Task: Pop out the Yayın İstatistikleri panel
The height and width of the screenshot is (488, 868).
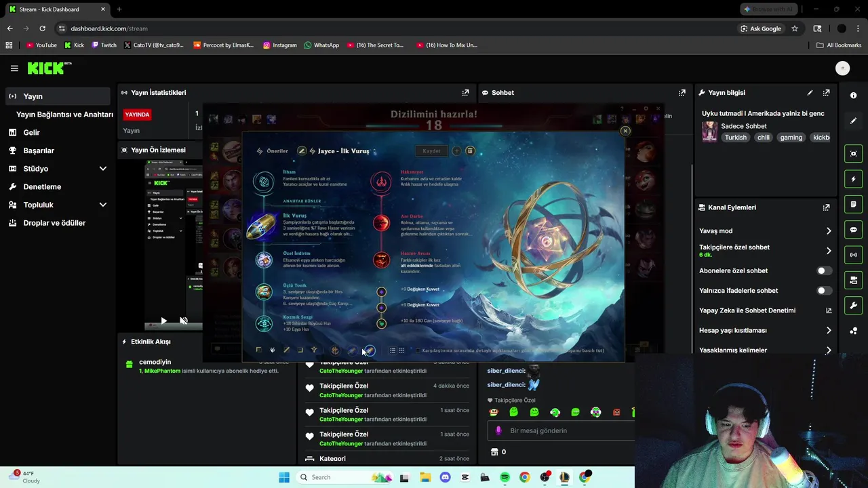Action: pyautogui.click(x=465, y=93)
